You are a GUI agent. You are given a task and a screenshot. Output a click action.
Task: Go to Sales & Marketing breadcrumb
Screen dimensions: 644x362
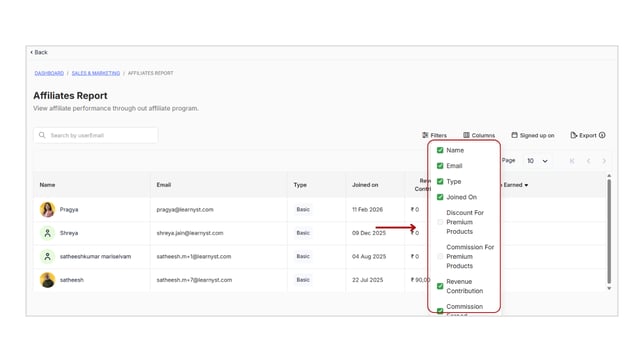click(x=96, y=73)
